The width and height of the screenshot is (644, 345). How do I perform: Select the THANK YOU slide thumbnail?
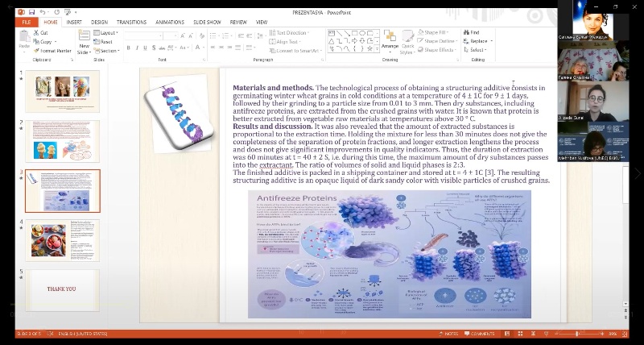(62, 289)
